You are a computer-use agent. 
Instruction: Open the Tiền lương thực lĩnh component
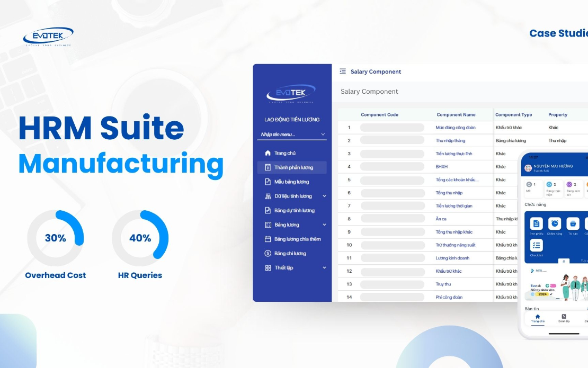point(454,154)
